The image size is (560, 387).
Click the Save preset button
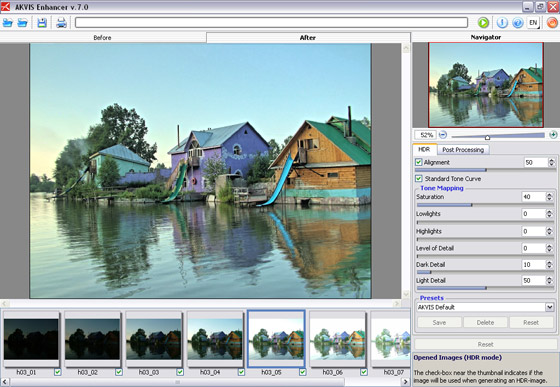point(439,322)
